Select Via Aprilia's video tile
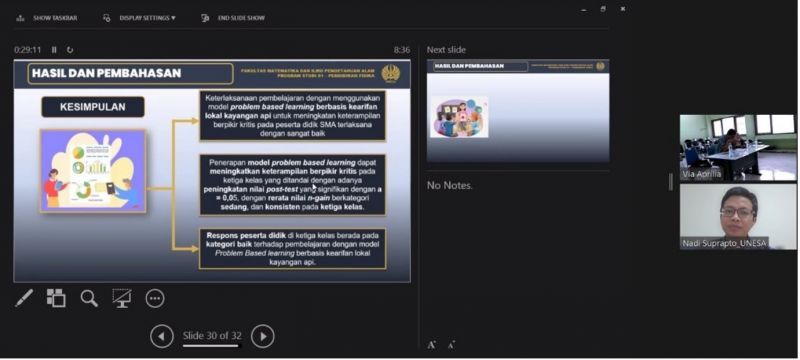This screenshot has width=800, height=360. point(738,147)
